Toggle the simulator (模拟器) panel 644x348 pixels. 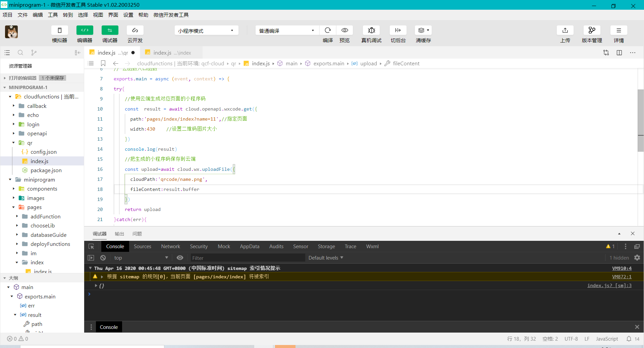pyautogui.click(x=60, y=30)
